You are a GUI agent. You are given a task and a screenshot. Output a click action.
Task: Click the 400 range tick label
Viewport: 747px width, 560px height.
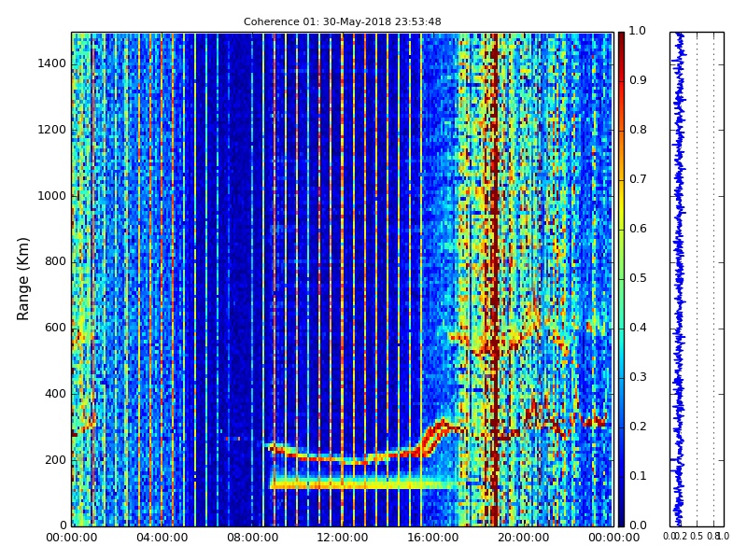[55, 394]
